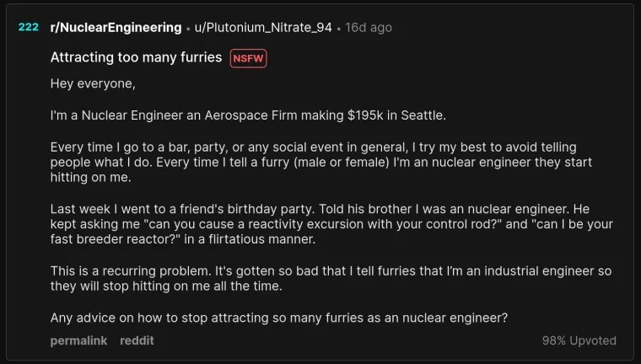Click the word Seattle in the post
Viewport: 641px width, 364px height.
[422, 115]
